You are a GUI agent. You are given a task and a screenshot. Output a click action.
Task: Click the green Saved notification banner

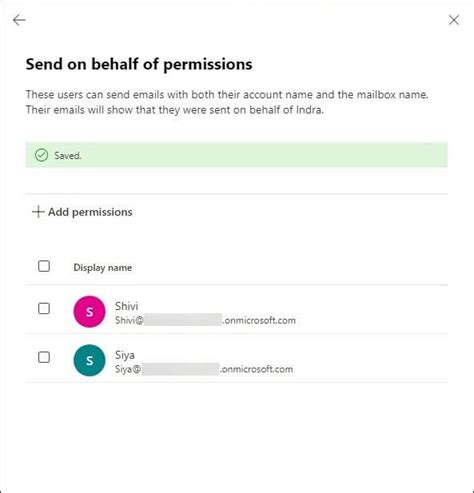click(x=237, y=155)
